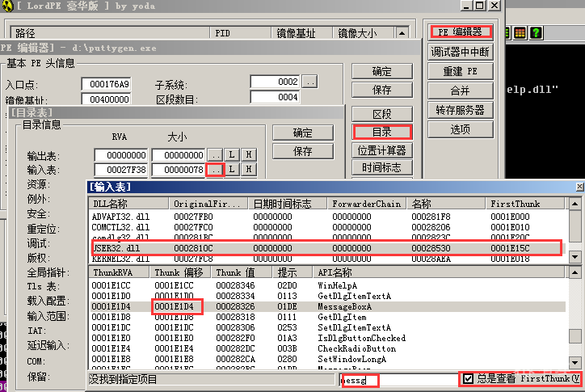Select the USER32.dll row
The height and width of the screenshot is (392, 585).
(327, 248)
